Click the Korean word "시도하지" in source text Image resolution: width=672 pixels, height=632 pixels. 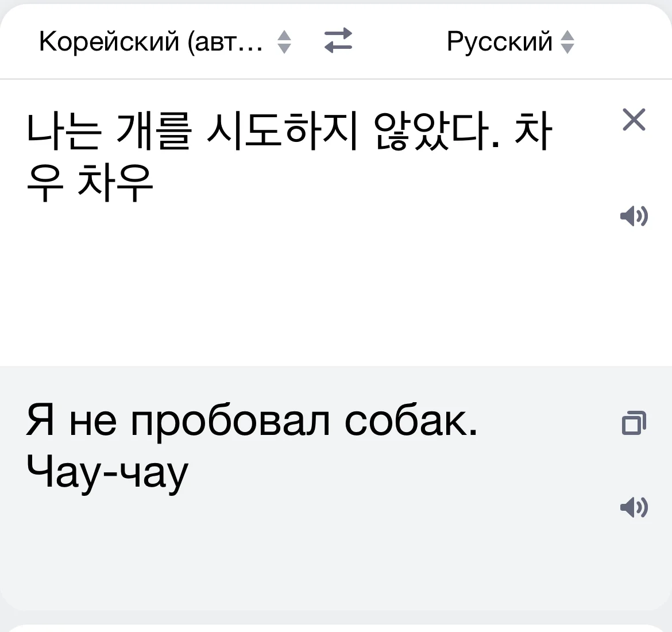coord(283,130)
